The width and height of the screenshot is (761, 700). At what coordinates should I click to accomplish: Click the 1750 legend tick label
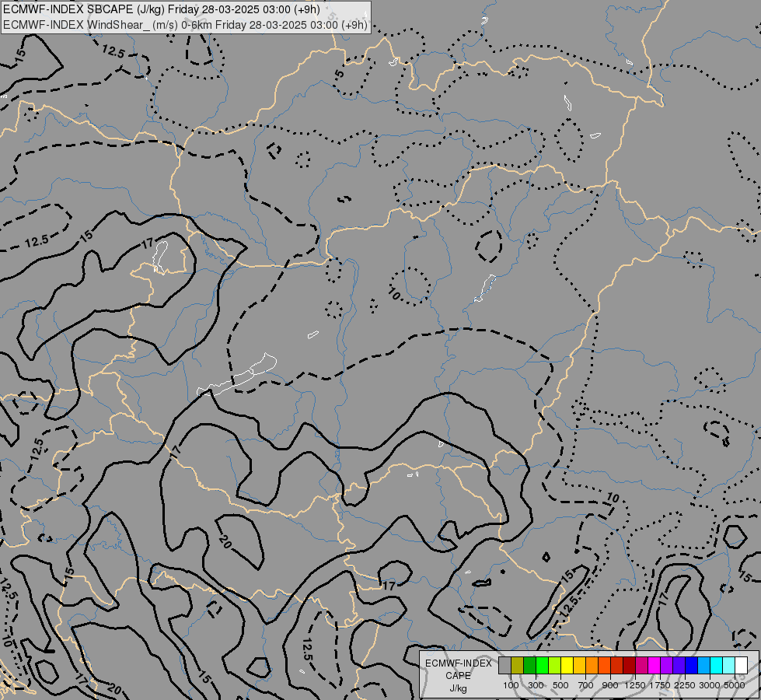660,685
